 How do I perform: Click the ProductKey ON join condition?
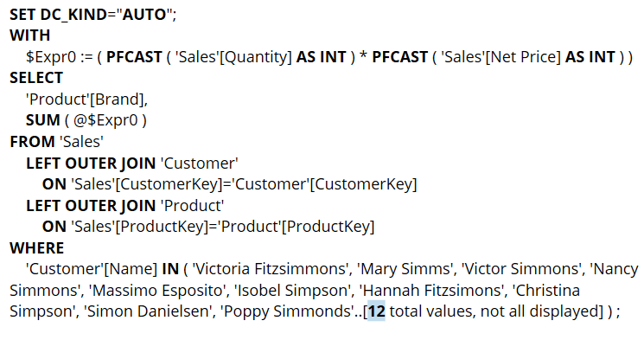click(x=208, y=227)
